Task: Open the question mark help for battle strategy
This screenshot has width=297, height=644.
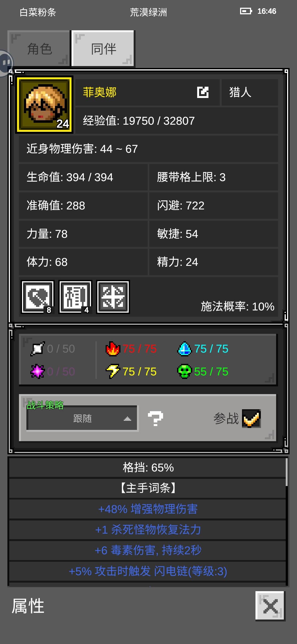Action: pyautogui.click(x=155, y=419)
